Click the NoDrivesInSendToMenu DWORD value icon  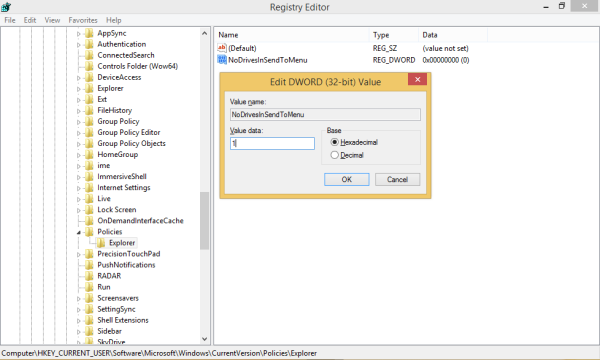[222, 60]
